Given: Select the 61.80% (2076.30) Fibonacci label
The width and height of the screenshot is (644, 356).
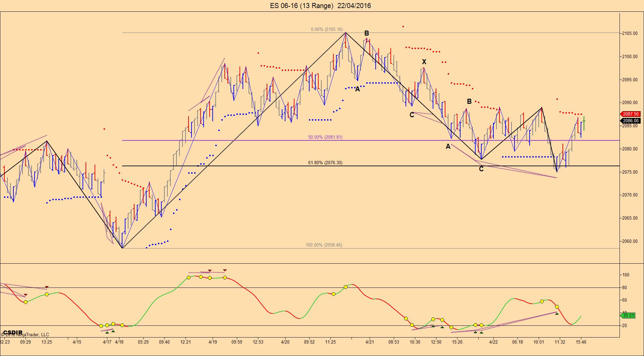Looking at the screenshot, I should click(x=325, y=163).
